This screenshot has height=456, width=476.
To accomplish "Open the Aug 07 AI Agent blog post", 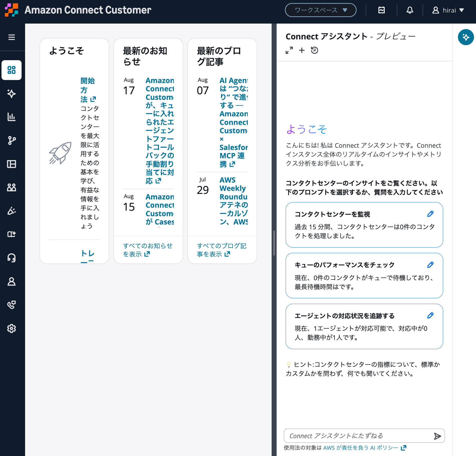I will click(x=233, y=122).
